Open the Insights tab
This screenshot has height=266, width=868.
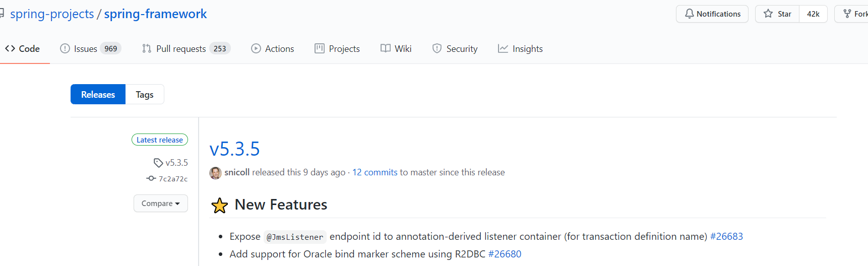(x=520, y=49)
